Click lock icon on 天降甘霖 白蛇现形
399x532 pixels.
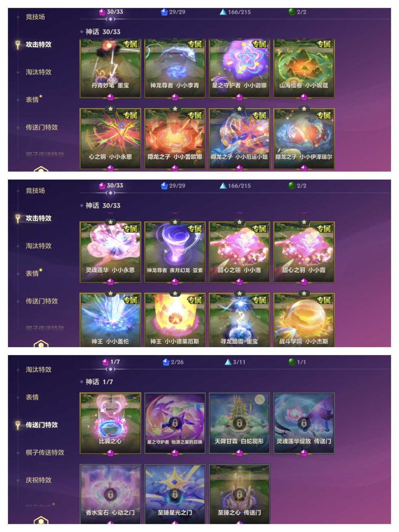(x=239, y=422)
